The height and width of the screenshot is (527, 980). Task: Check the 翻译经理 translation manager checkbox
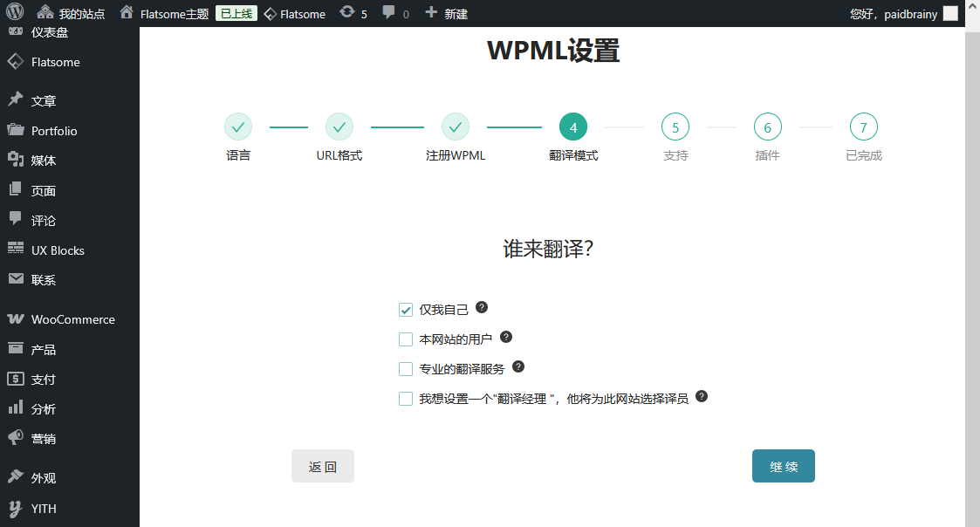(406, 399)
